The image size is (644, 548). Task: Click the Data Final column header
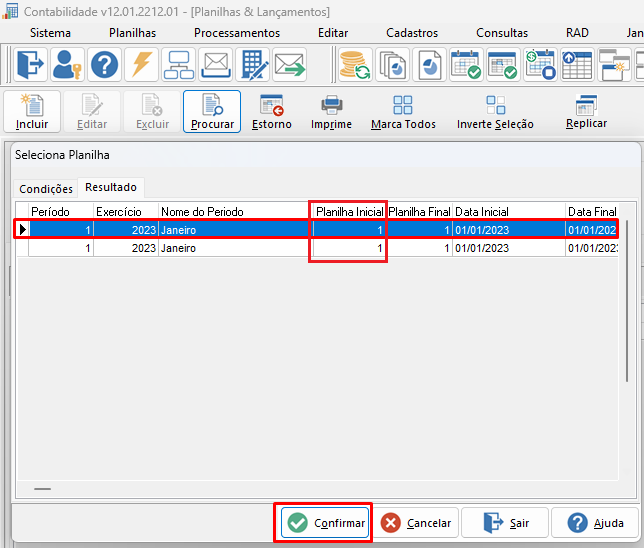(x=592, y=212)
